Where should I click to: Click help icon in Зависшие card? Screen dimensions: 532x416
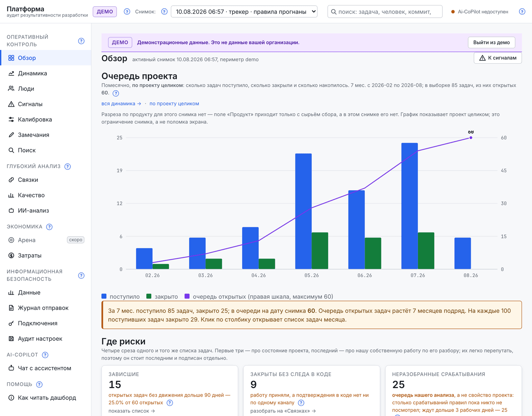click(170, 403)
